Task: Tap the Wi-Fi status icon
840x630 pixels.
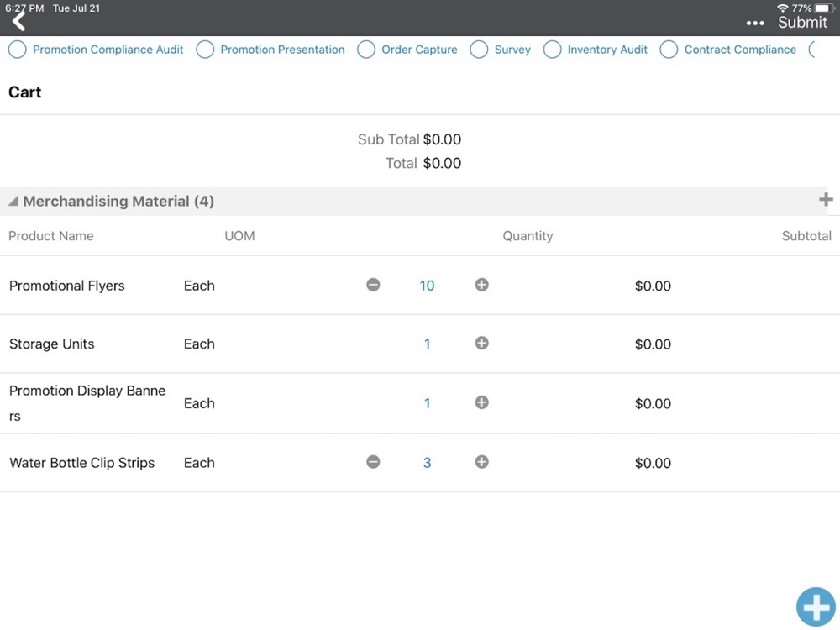Action: (783, 8)
